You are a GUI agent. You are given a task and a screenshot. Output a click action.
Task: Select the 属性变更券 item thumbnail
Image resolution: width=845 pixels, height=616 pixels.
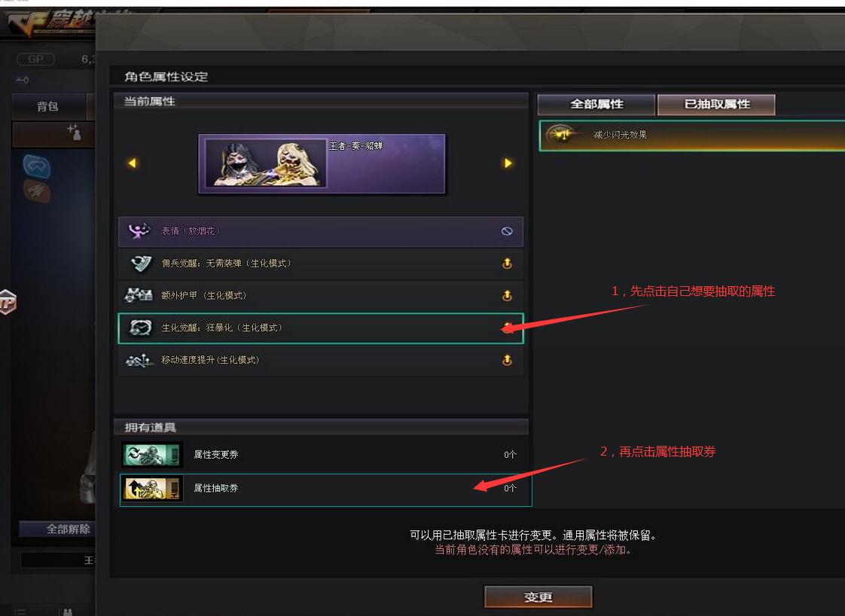coord(152,455)
